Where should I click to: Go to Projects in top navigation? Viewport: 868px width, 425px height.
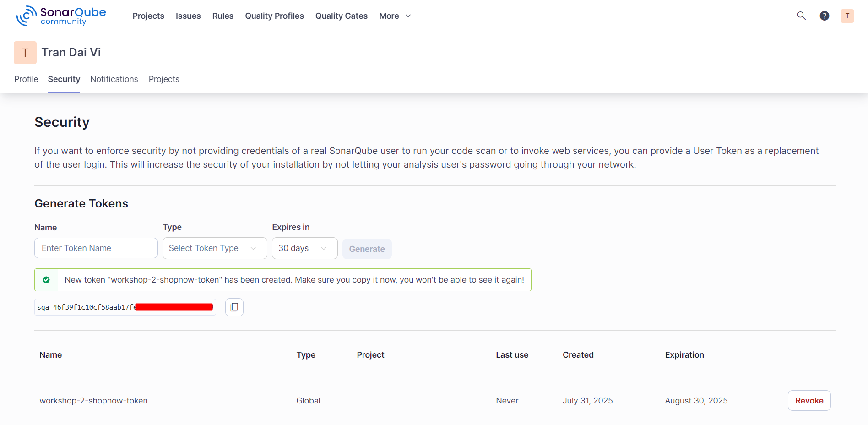[x=148, y=16]
